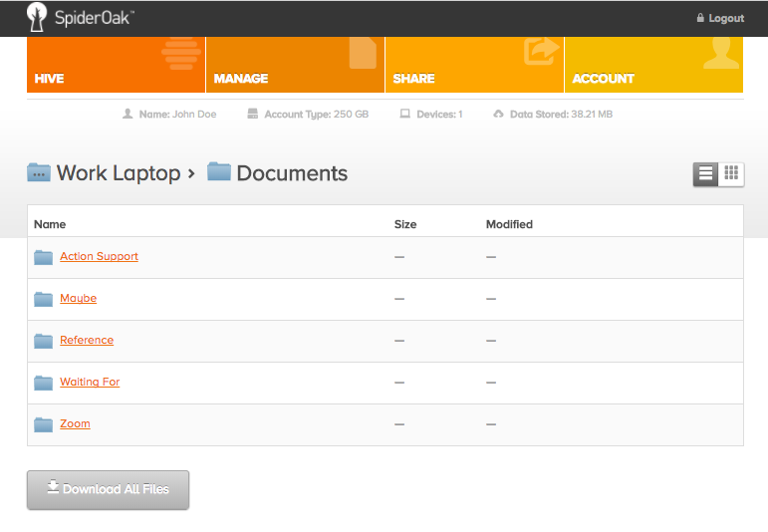Open the Action Support folder link
This screenshot has height=532, width=768.
point(99,257)
